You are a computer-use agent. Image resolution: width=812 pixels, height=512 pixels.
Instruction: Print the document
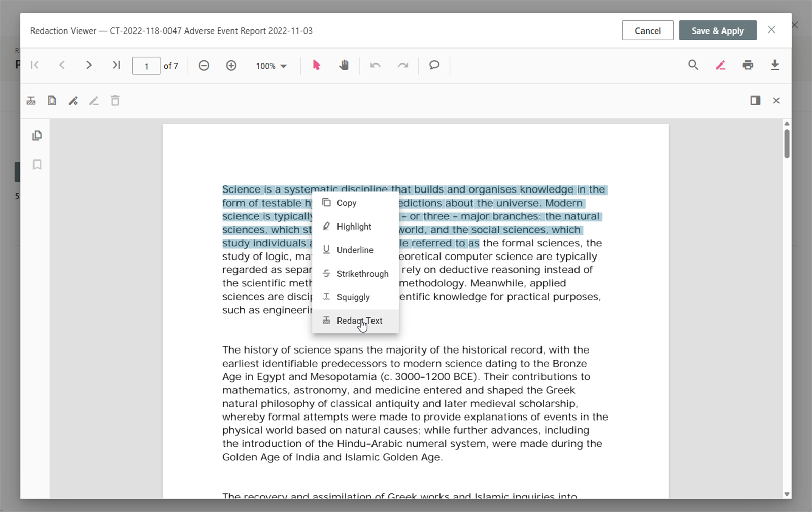point(748,65)
